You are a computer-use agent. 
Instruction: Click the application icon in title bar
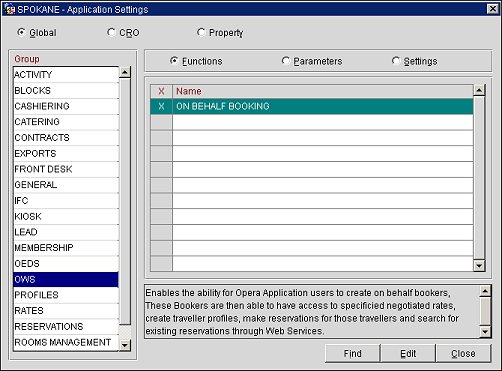10,9
